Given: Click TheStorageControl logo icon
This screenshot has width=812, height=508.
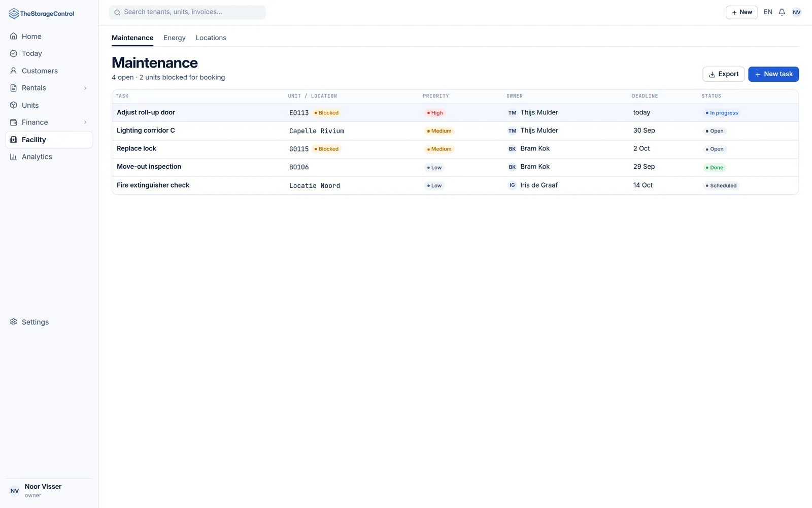Looking at the screenshot, I should (x=14, y=14).
